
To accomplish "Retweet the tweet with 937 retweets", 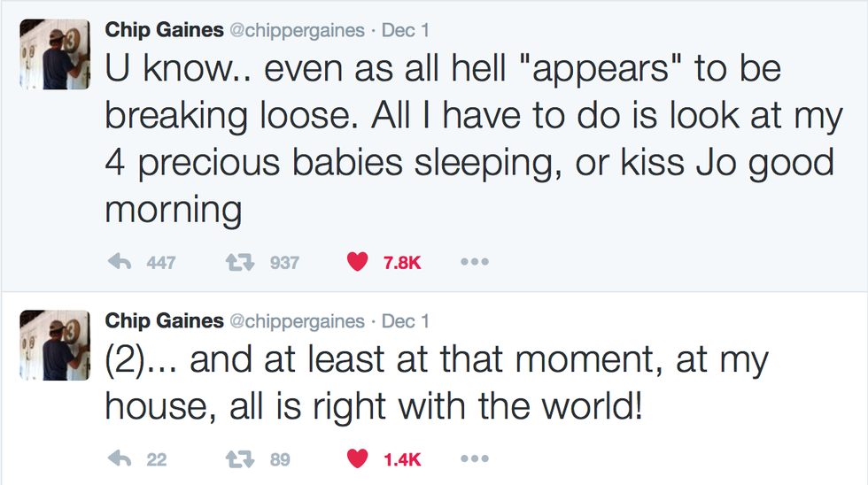I will point(236,263).
